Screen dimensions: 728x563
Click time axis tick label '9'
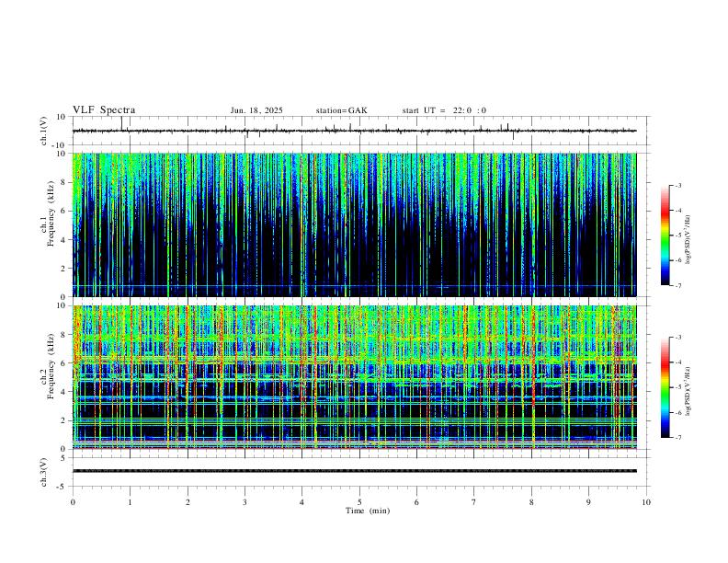(588, 502)
